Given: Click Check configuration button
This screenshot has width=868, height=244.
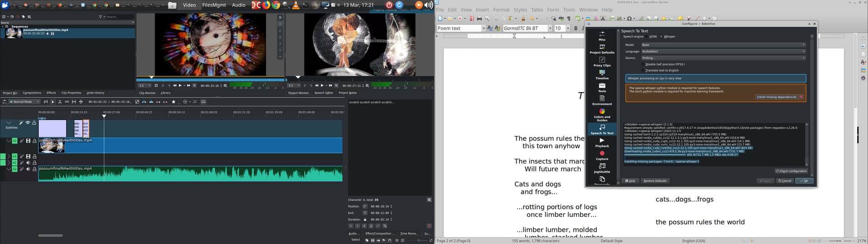Looking at the screenshot, I should [x=791, y=171].
